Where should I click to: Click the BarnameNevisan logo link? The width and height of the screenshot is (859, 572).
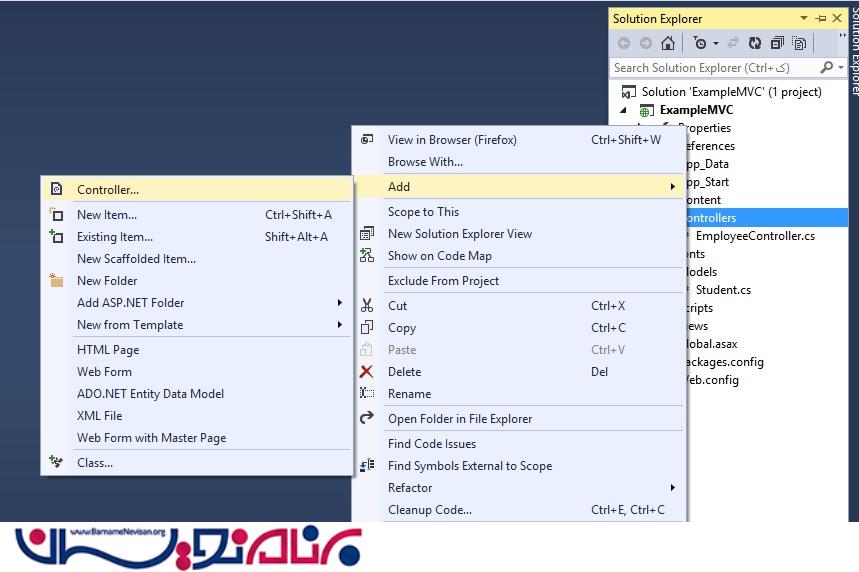click(x=188, y=547)
